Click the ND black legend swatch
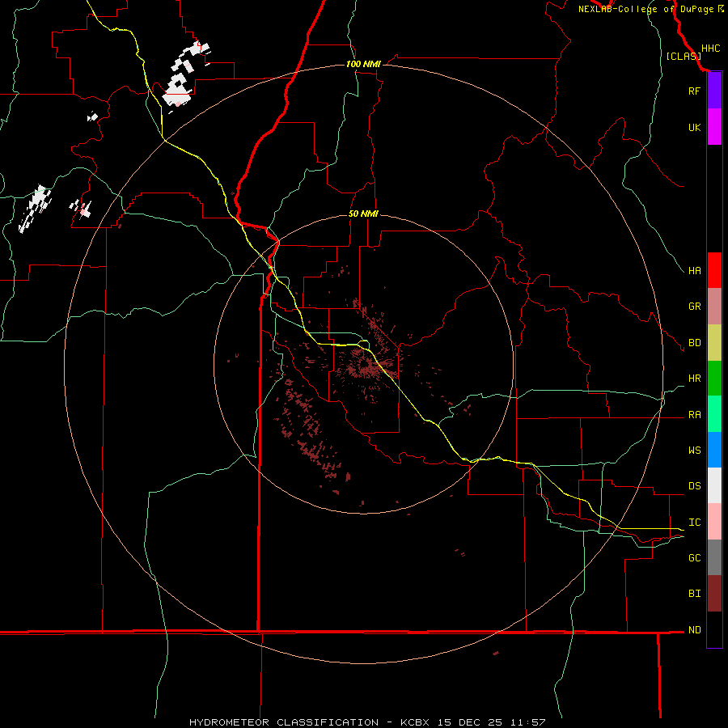This screenshot has width=728, height=728. (x=714, y=629)
